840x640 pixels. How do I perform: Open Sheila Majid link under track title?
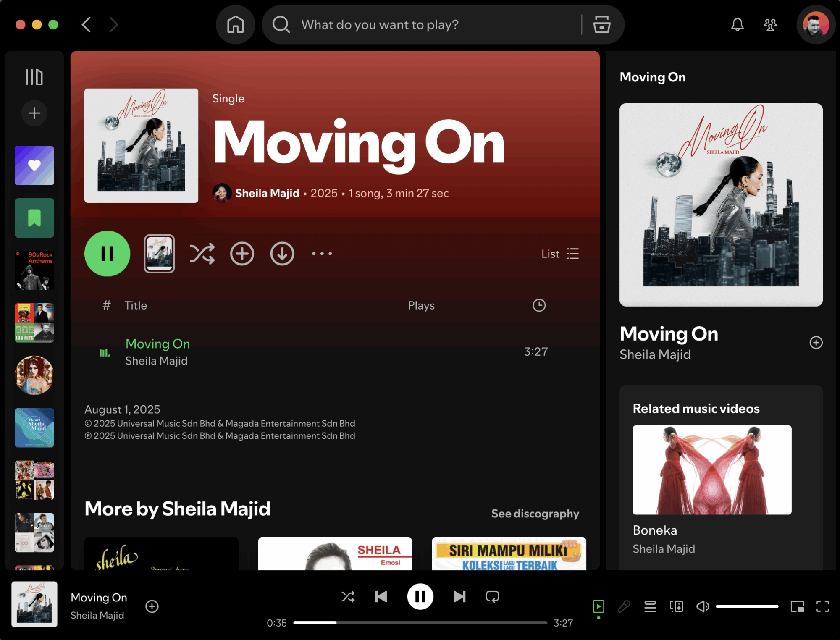(156, 361)
